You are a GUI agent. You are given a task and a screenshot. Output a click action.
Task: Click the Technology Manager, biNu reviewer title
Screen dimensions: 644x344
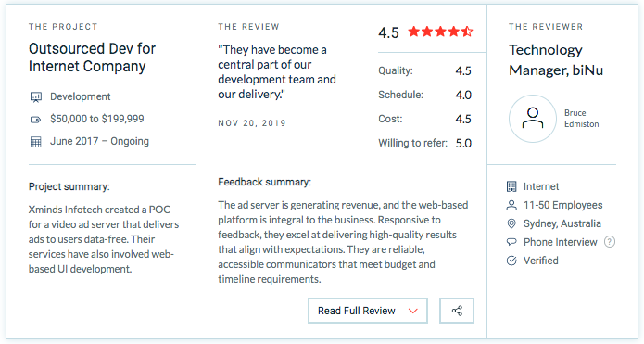pyautogui.click(x=556, y=60)
